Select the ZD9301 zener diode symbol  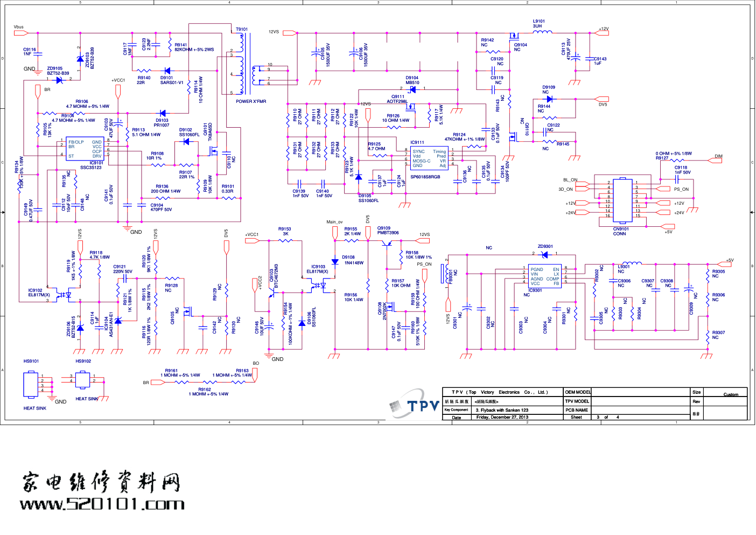pyautogui.click(x=545, y=254)
